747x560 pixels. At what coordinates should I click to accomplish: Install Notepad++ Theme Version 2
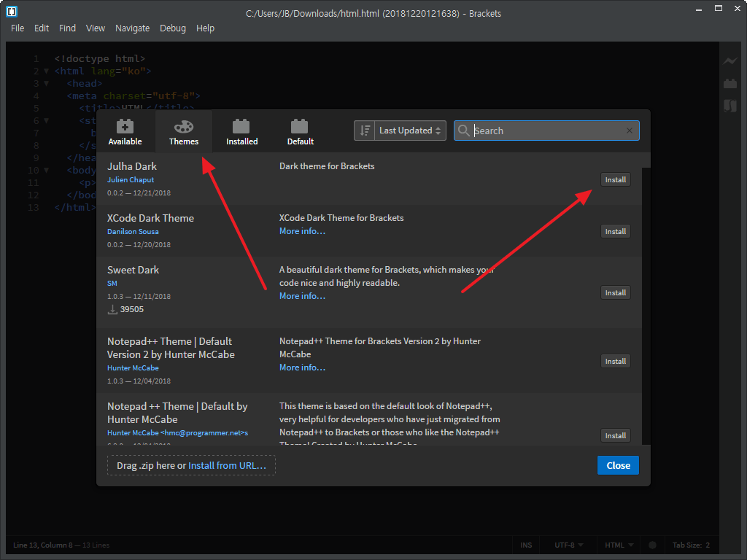(616, 361)
